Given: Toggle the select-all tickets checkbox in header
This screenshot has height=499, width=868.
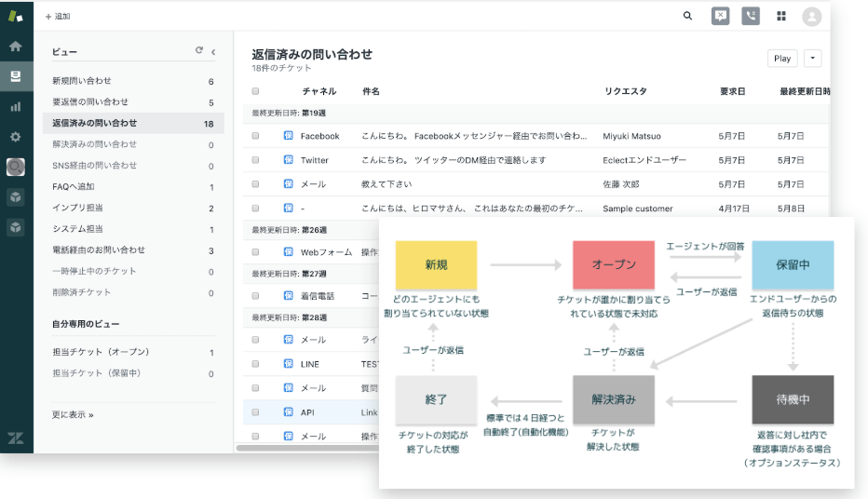Looking at the screenshot, I should [x=255, y=91].
